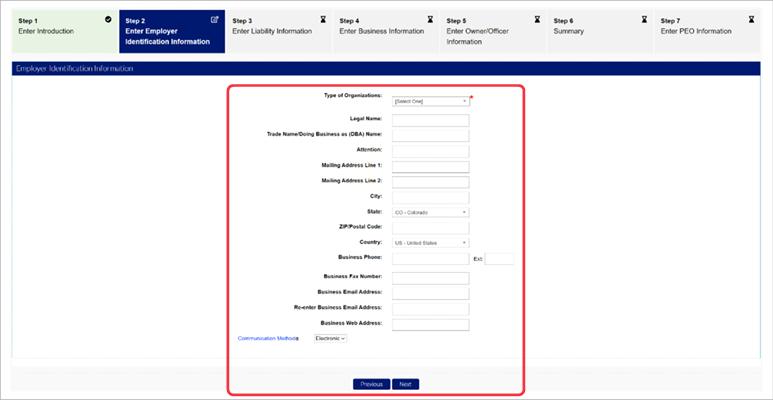This screenshot has width=773, height=400.
Task: Focus the Business Phone Ext field
Action: click(x=499, y=259)
